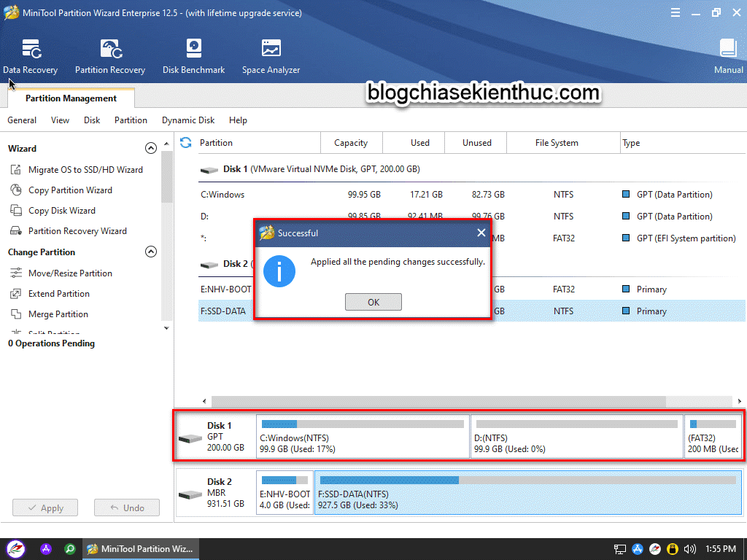Click the blue App Store-like tray icon
This screenshot has height=560, width=747.
[638, 550]
